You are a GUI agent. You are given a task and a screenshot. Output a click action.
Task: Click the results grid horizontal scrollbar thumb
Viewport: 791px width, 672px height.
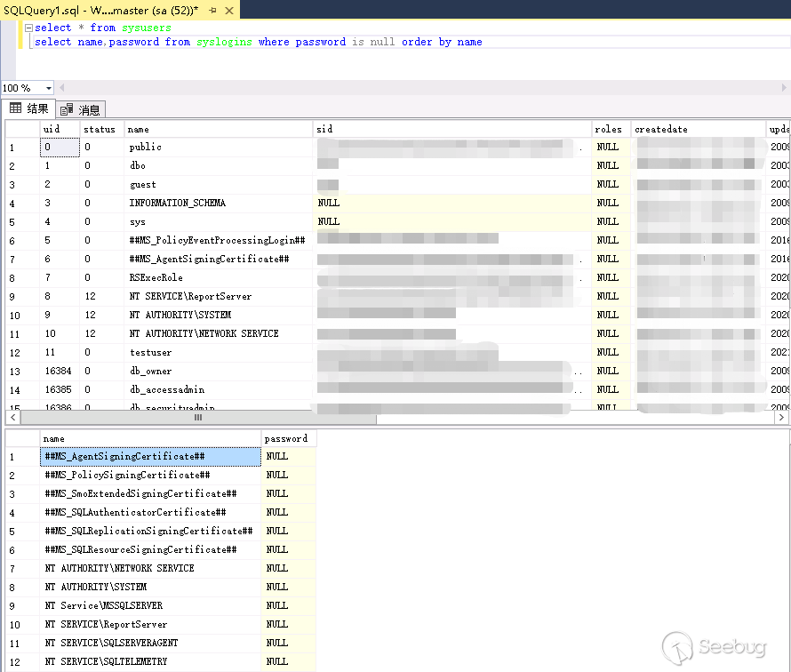click(x=197, y=417)
